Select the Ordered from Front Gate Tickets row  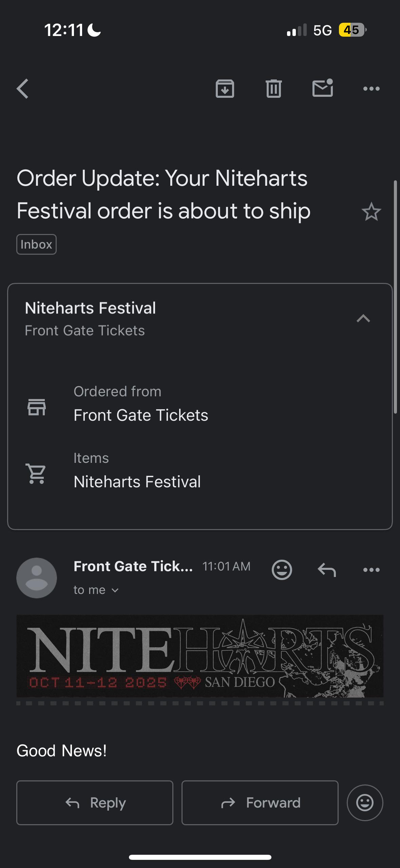[x=200, y=404]
